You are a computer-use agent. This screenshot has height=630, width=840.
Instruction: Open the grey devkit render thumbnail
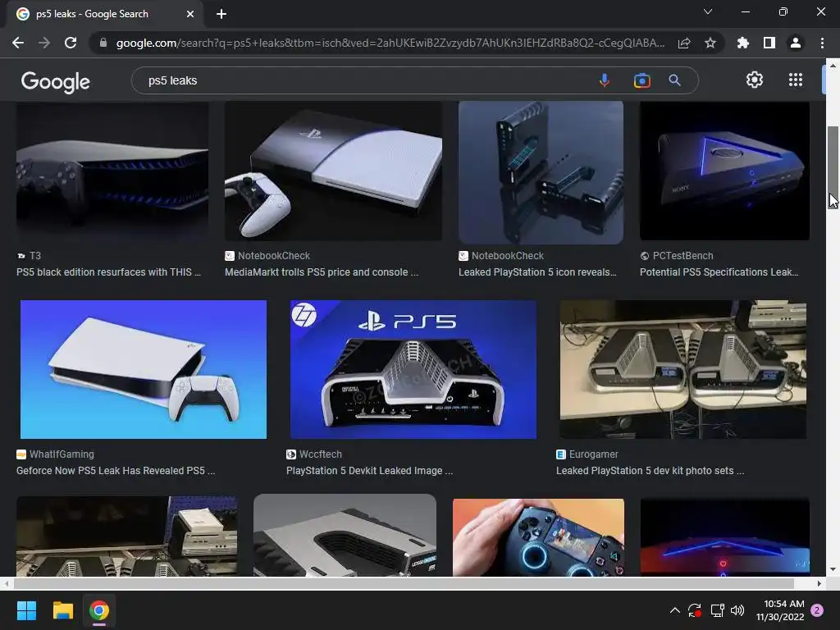point(345,535)
